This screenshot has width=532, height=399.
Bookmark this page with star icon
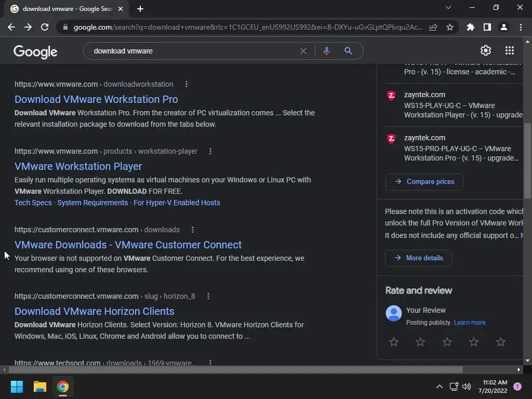(450, 27)
